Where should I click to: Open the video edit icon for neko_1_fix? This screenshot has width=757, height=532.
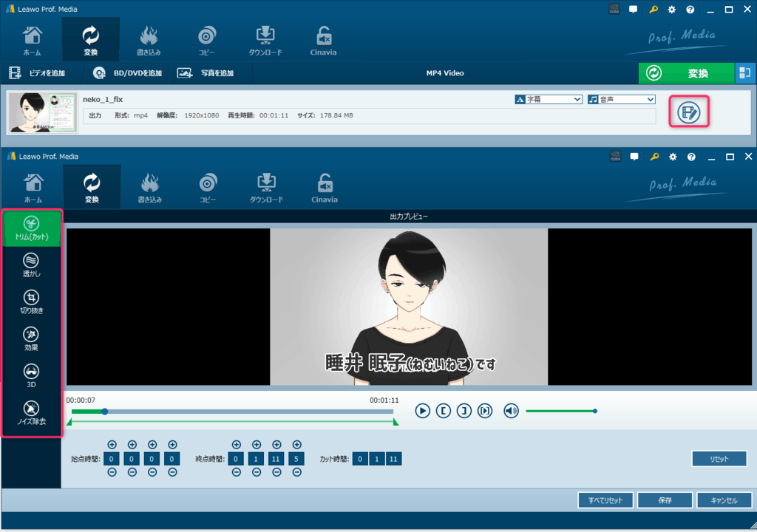click(689, 113)
